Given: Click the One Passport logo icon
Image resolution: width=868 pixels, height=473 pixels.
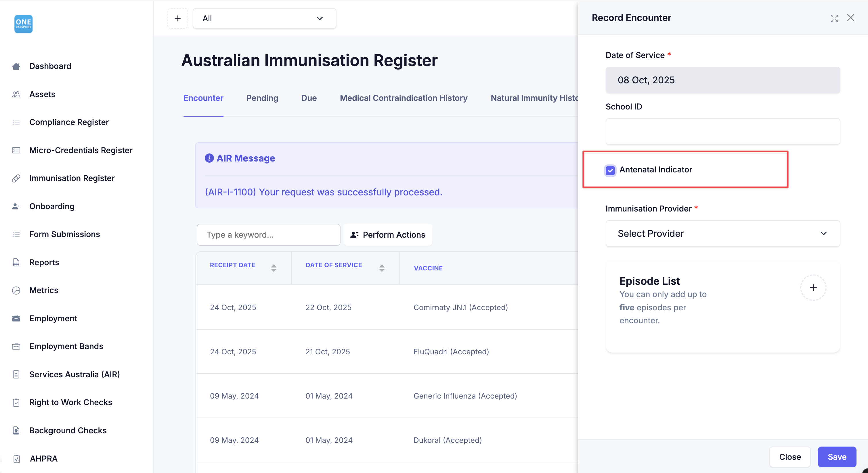Looking at the screenshot, I should pos(23,24).
